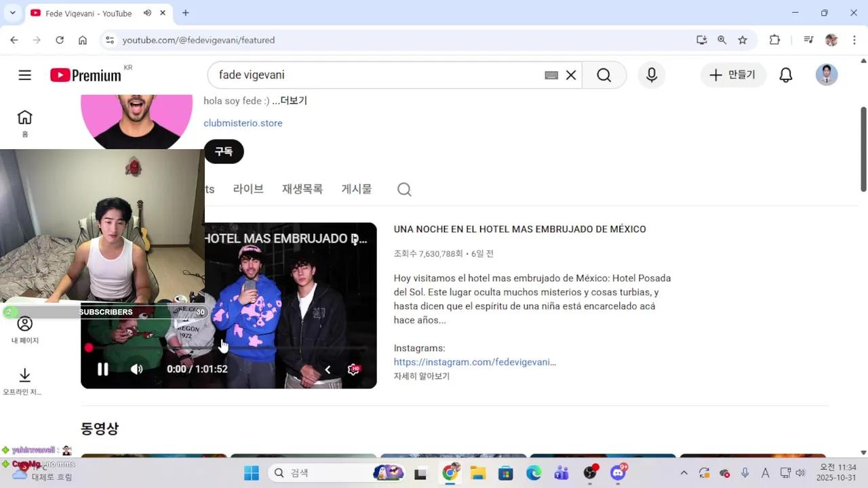This screenshot has height=488, width=868.
Task: Install app icon in address bar
Action: [x=702, y=40]
